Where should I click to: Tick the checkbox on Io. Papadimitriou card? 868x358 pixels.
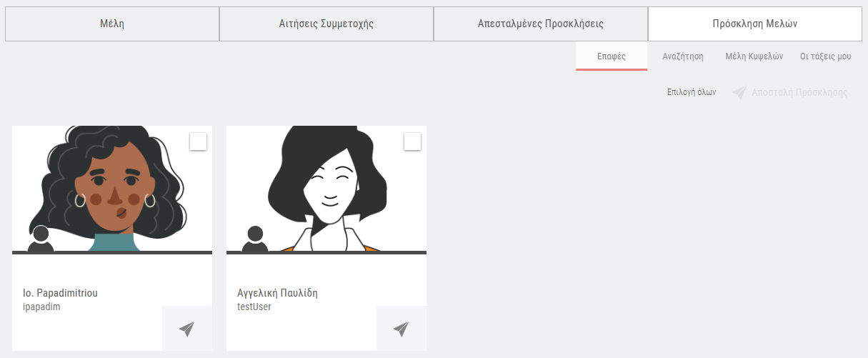pyautogui.click(x=199, y=141)
